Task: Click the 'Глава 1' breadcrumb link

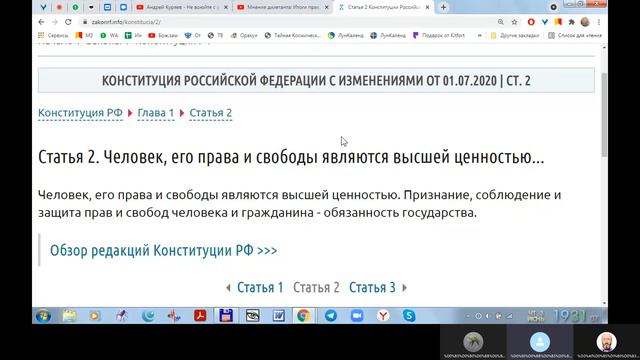Action: [156, 113]
